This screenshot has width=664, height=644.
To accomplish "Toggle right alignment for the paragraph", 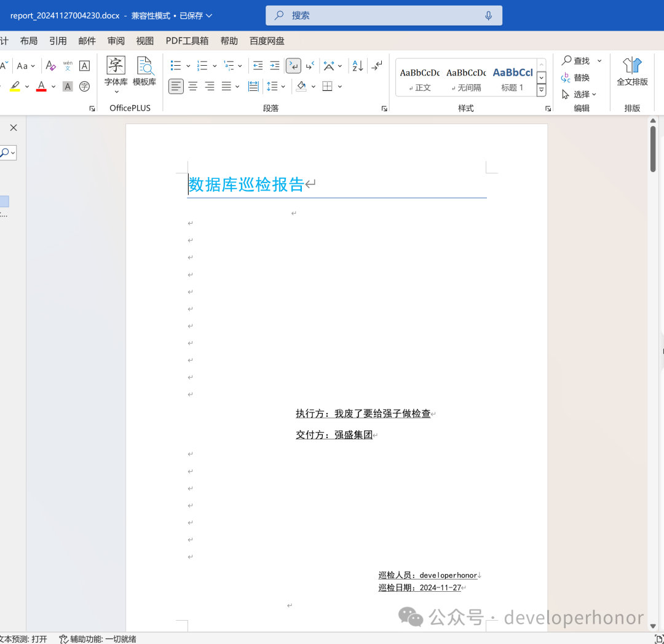I will coord(210,86).
